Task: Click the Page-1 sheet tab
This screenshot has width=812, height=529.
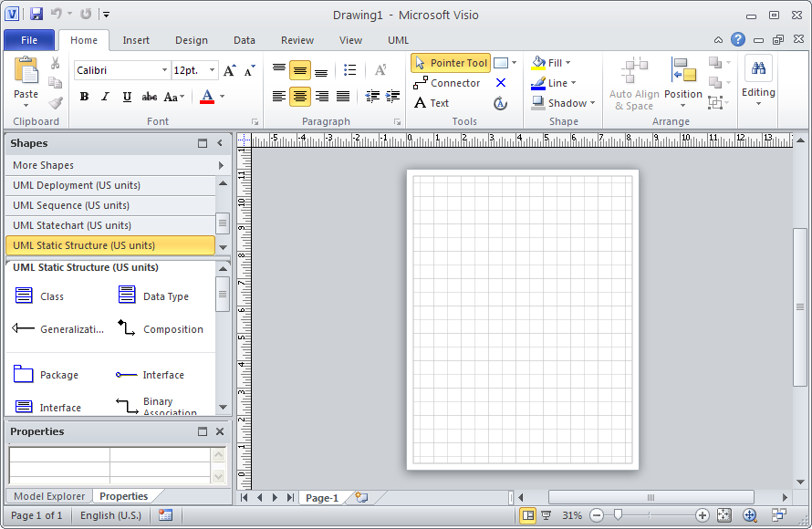Action: [x=321, y=498]
